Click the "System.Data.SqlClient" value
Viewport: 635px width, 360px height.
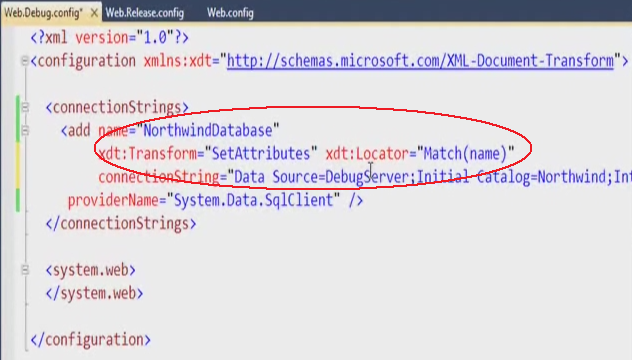click(x=253, y=200)
